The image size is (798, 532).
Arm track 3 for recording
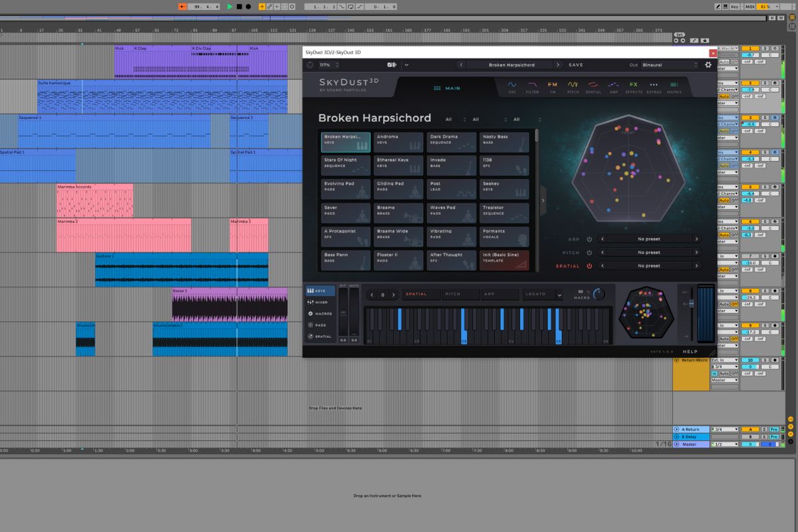click(x=775, y=118)
